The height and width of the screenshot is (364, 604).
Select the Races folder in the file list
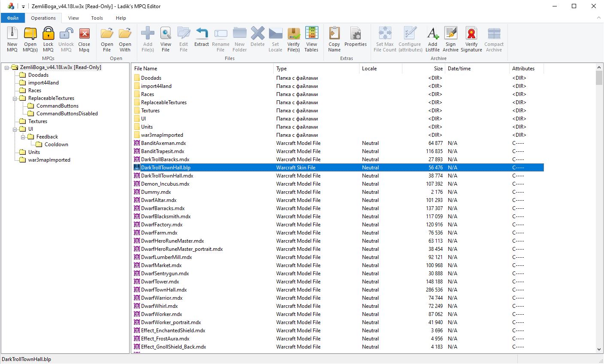pyautogui.click(x=338, y=94)
